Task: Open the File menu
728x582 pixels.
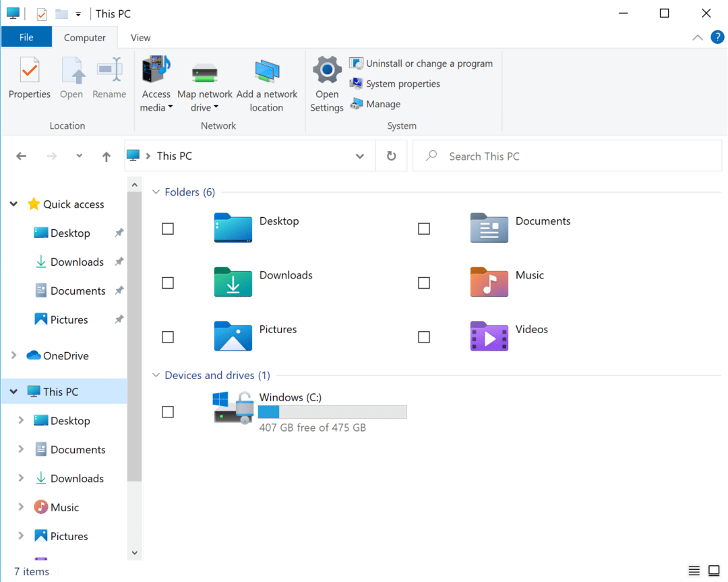Action: tap(26, 37)
